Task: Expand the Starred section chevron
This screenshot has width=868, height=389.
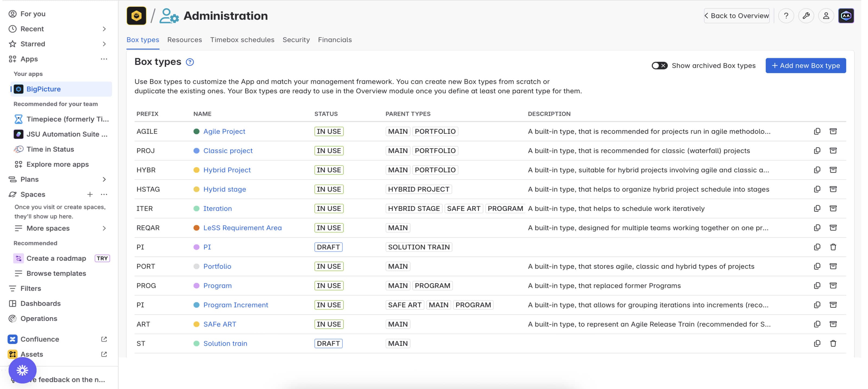Action: pyautogui.click(x=104, y=44)
